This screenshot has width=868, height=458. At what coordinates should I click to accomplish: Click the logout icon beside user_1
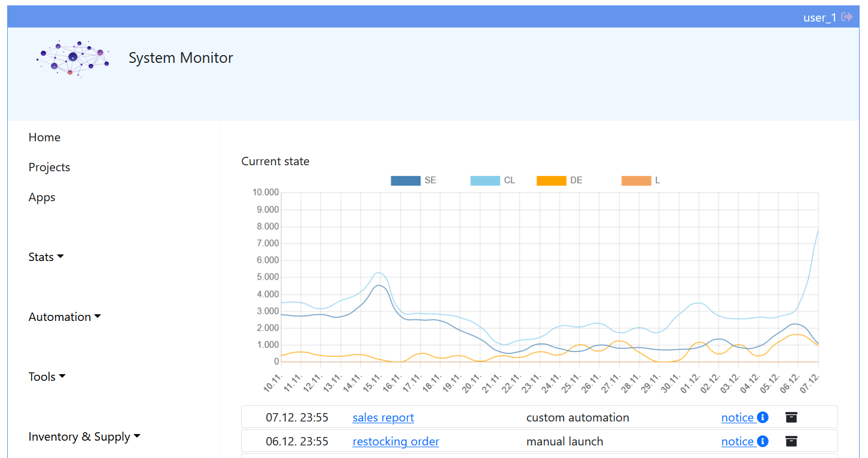[846, 17]
